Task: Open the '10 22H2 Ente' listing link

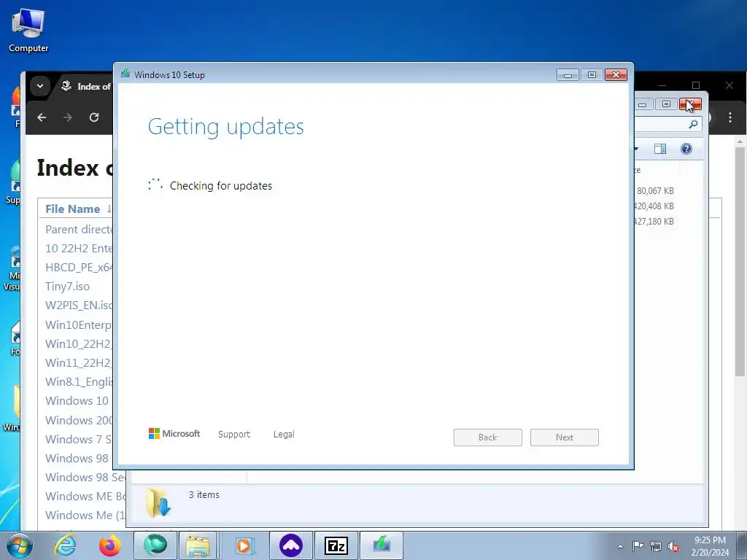Action: pyautogui.click(x=79, y=249)
